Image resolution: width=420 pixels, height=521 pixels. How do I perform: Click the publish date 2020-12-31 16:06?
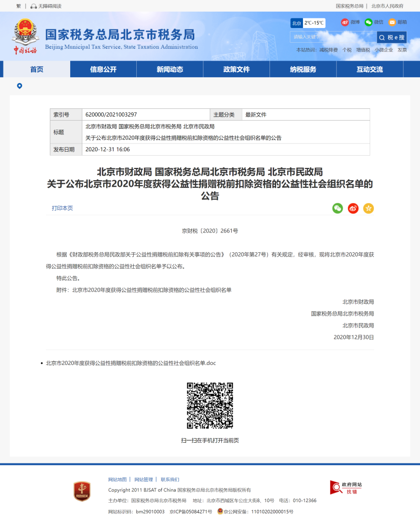coord(108,150)
